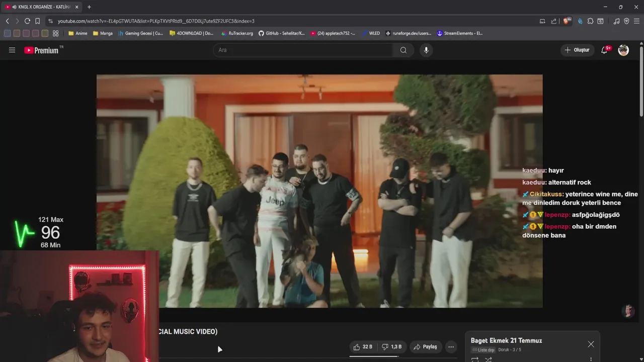644x362 pixels.
Task: Open the browser main menu
Action: click(636, 21)
